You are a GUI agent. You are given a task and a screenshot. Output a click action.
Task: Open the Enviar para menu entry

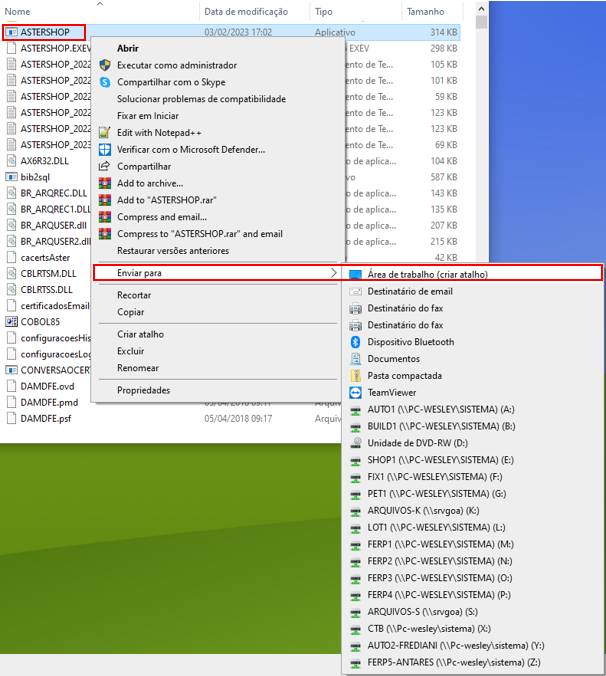[218, 272]
